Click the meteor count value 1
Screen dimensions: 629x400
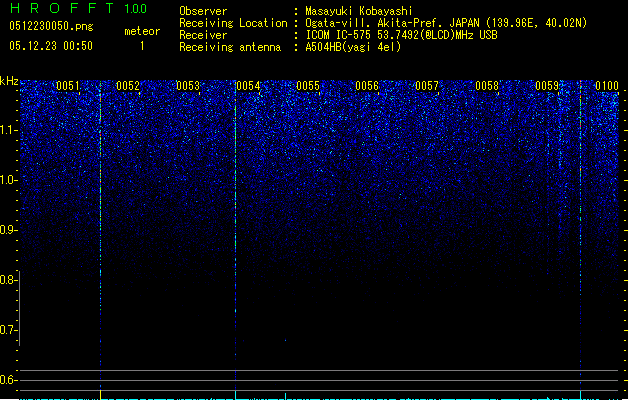(142, 46)
